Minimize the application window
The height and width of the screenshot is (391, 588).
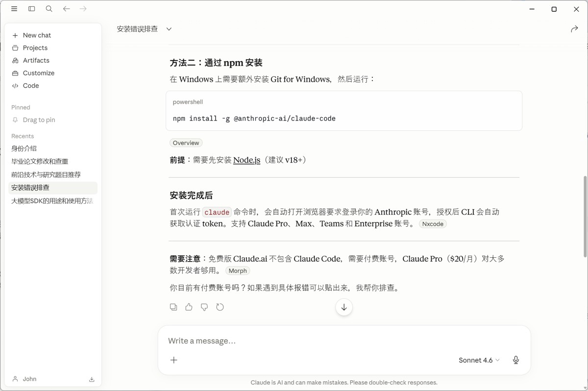(x=532, y=9)
